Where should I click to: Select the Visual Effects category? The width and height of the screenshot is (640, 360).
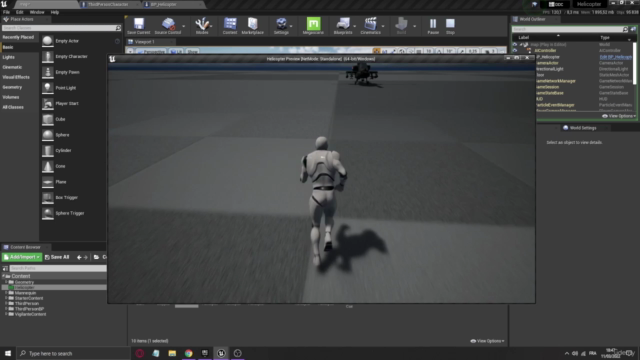pos(16,77)
